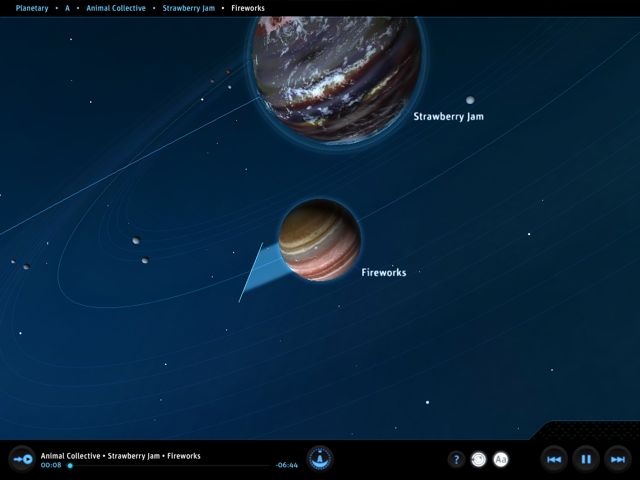Viewport: 640px width, 480px height.
Task: Jump to the currently playing track icon
Action: pos(22,460)
